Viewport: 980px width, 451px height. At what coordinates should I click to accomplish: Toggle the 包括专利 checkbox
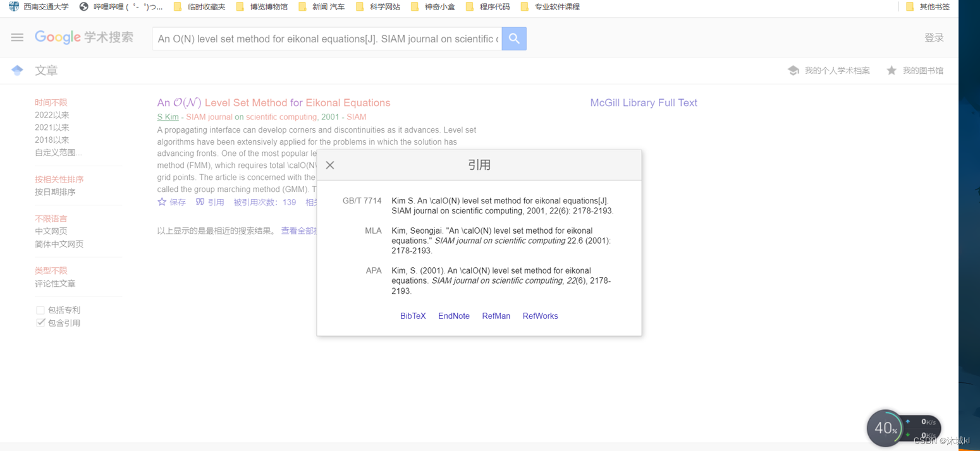[40, 310]
